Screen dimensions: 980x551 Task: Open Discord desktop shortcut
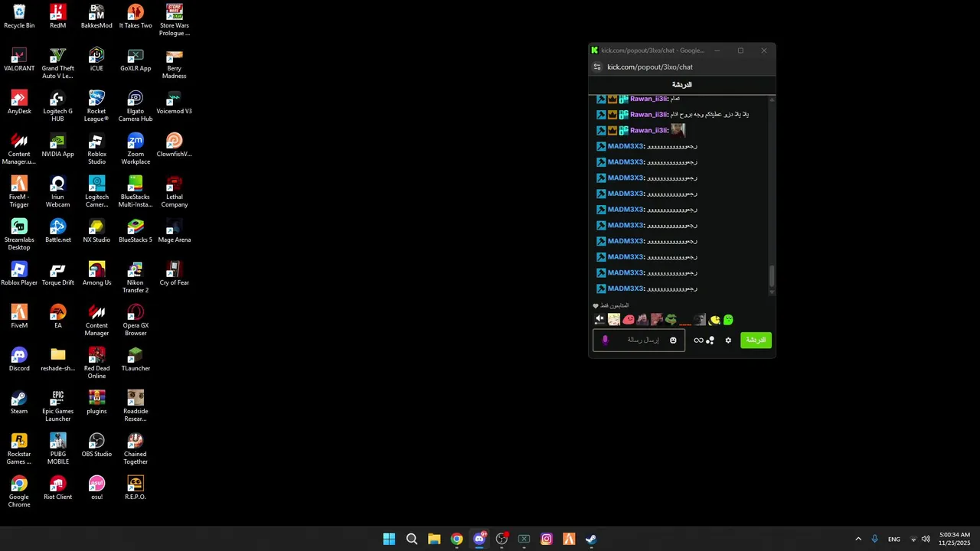(19, 360)
